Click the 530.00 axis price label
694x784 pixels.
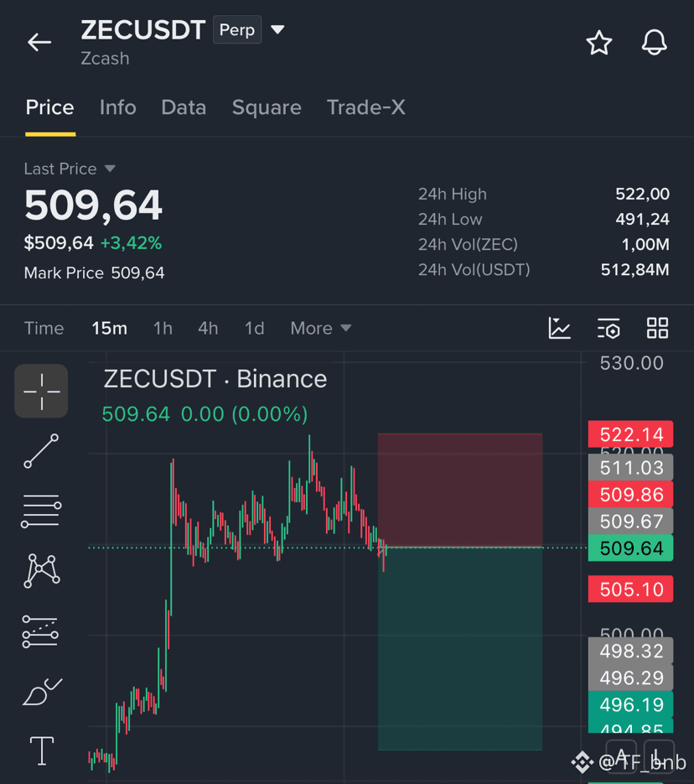point(631,363)
